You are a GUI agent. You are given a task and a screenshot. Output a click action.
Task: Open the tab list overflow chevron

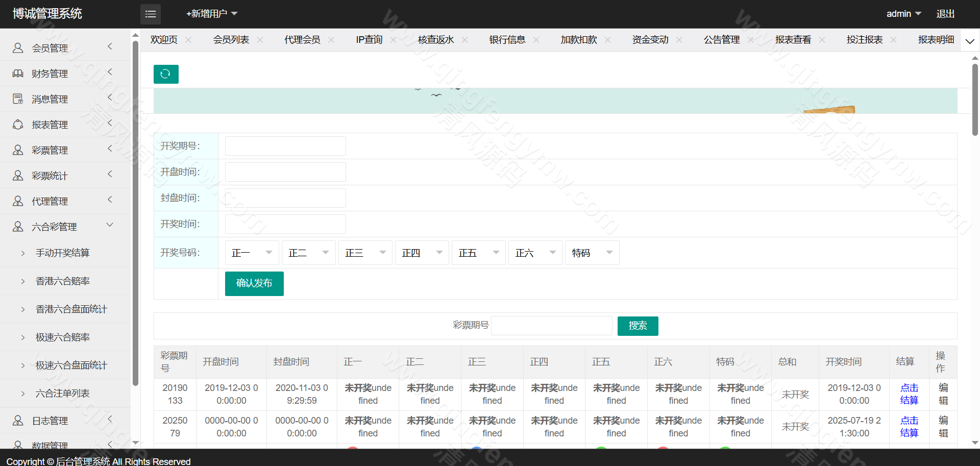970,41
